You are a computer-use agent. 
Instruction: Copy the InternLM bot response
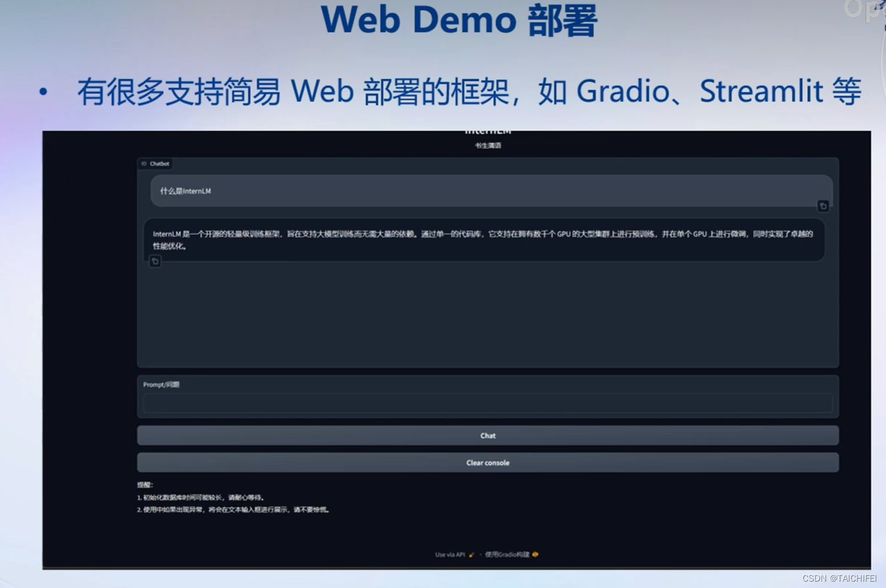155,261
